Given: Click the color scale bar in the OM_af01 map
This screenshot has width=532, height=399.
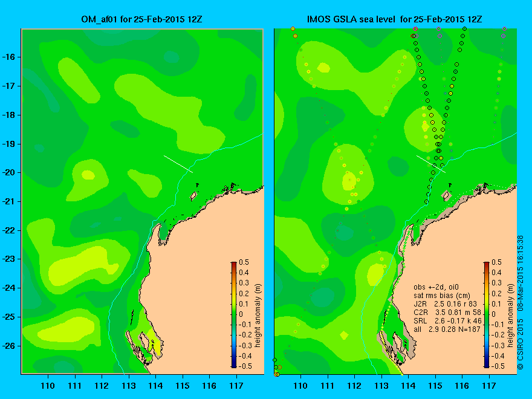Looking at the screenshot, I should (234, 314).
